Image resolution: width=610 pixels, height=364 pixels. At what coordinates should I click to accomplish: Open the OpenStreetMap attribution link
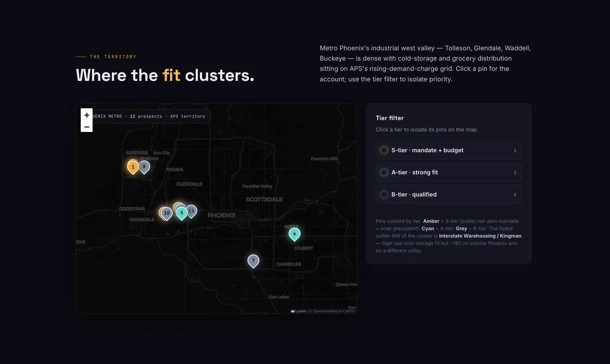(325, 311)
